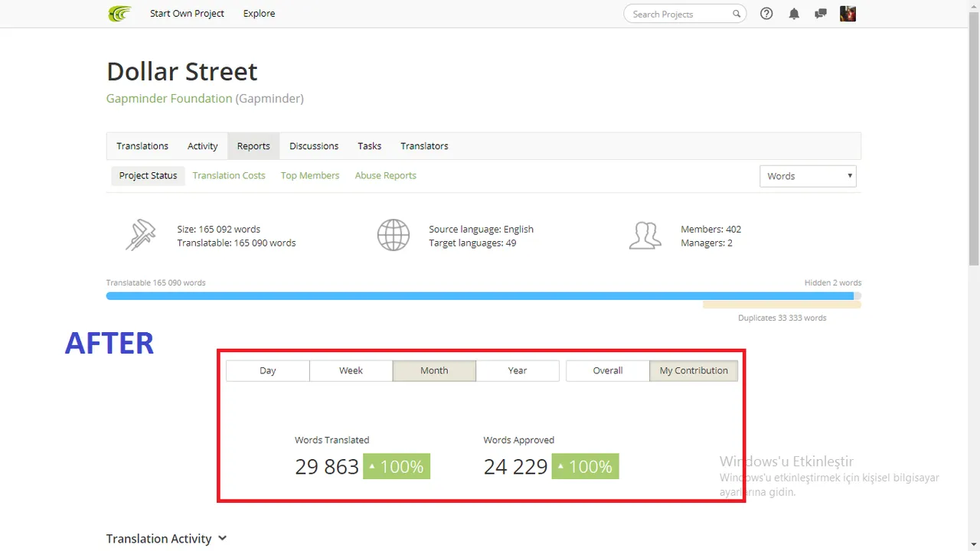Screen dimensions: 980x551
Task: Switch to the Tasks tab
Action: point(369,146)
